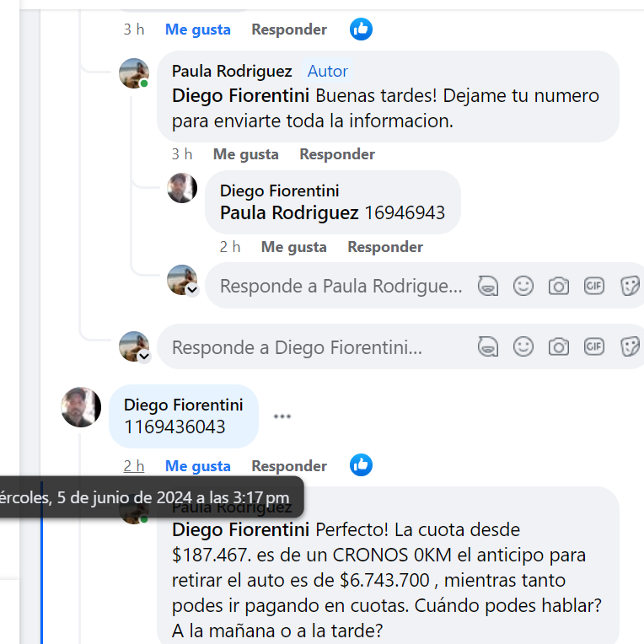
Task: Attach photo in Diego Fiorentini reply box
Action: tap(559, 346)
